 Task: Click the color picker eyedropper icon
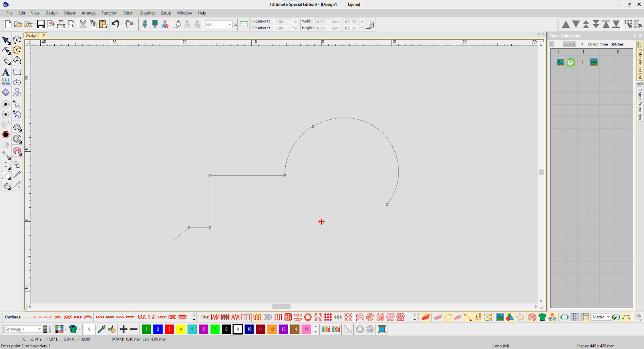101,329
